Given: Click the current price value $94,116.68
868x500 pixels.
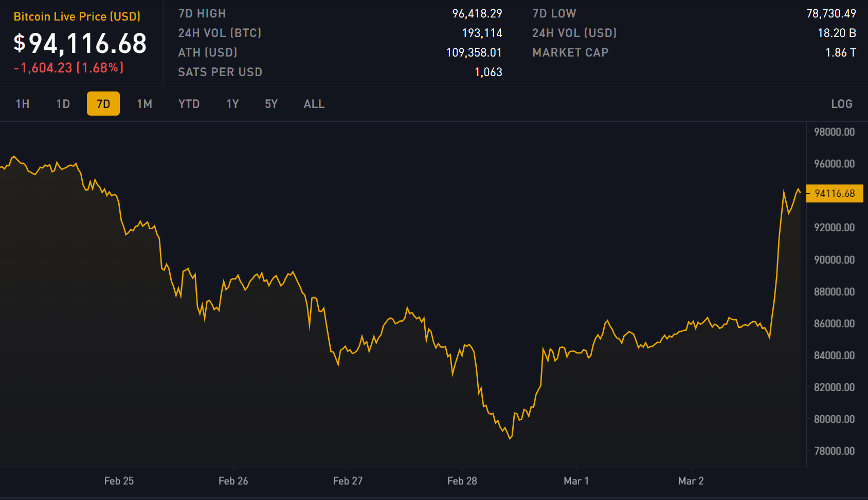Looking at the screenshot, I should click(x=80, y=44).
